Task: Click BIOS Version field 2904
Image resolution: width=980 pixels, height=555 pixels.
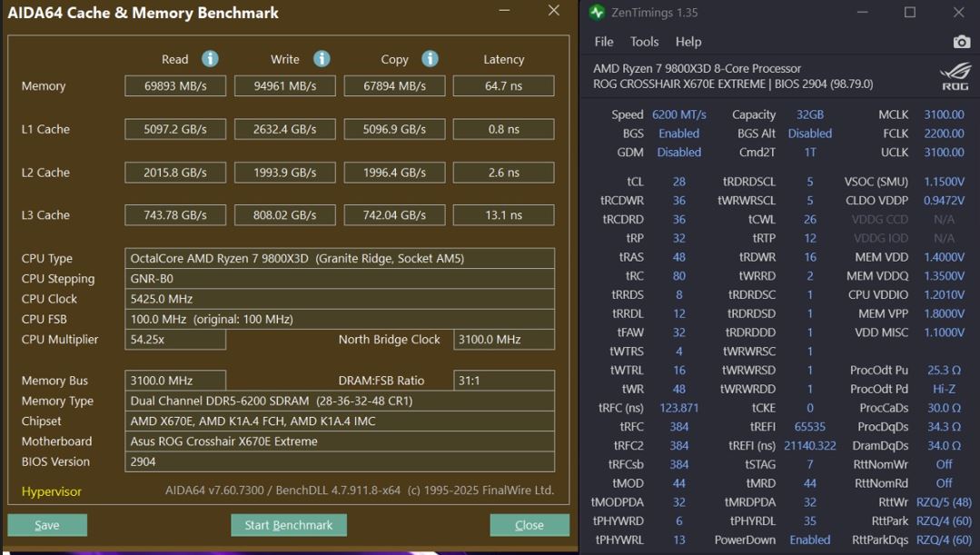Action: pos(340,461)
